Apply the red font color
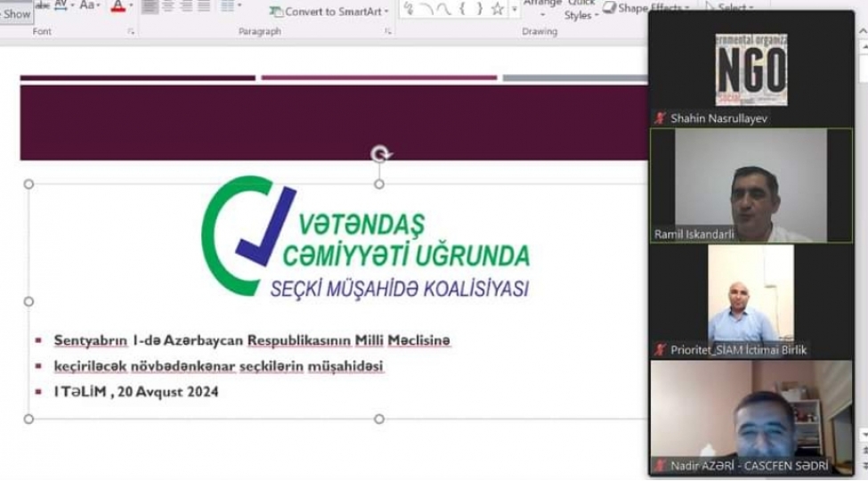The width and height of the screenshot is (868, 481). point(118,6)
